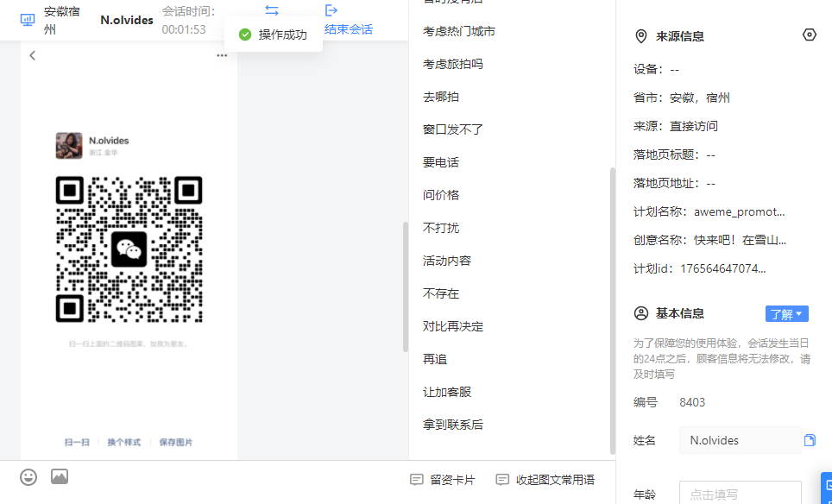Select quick phrase 去哪拍

point(441,97)
